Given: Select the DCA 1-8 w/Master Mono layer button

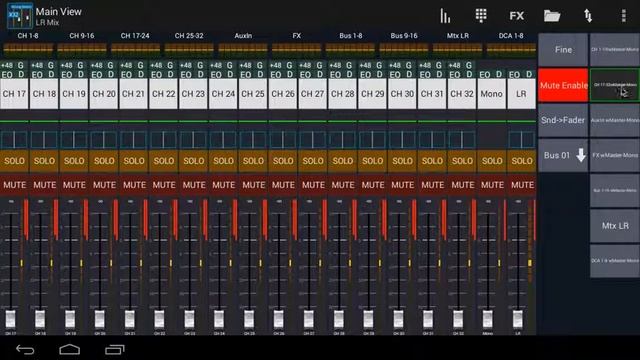Looking at the screenshot, I should coord(615,261).
